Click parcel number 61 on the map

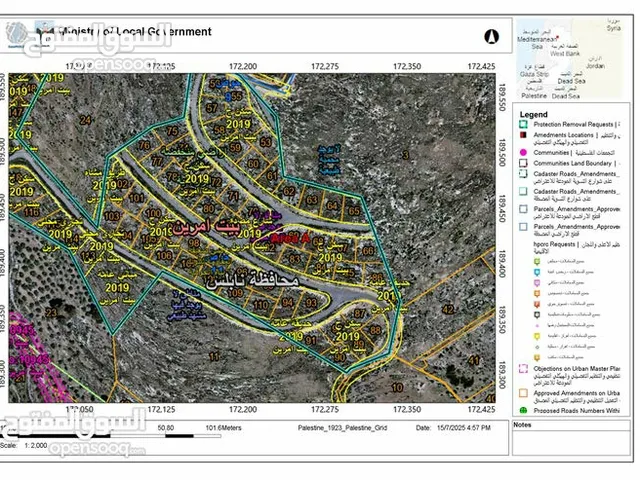point(272,176)
